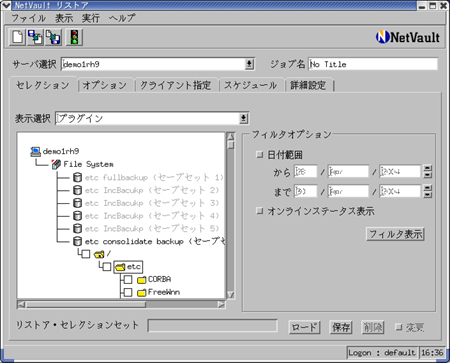Check the box for FreeWnn folder

click(128, 292)
